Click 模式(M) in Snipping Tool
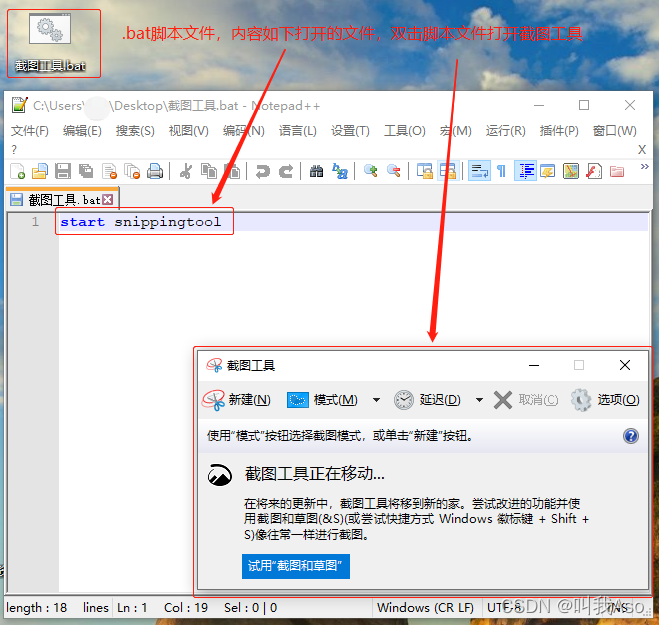The image size is (659, 625). click(x=322, y=399)
